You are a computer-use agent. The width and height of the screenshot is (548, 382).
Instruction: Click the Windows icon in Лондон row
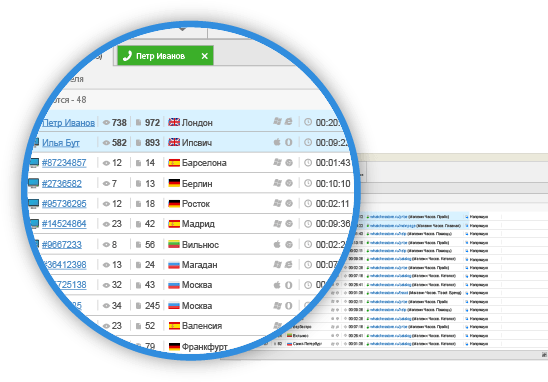pyautogui.click(x=277, y=121)
